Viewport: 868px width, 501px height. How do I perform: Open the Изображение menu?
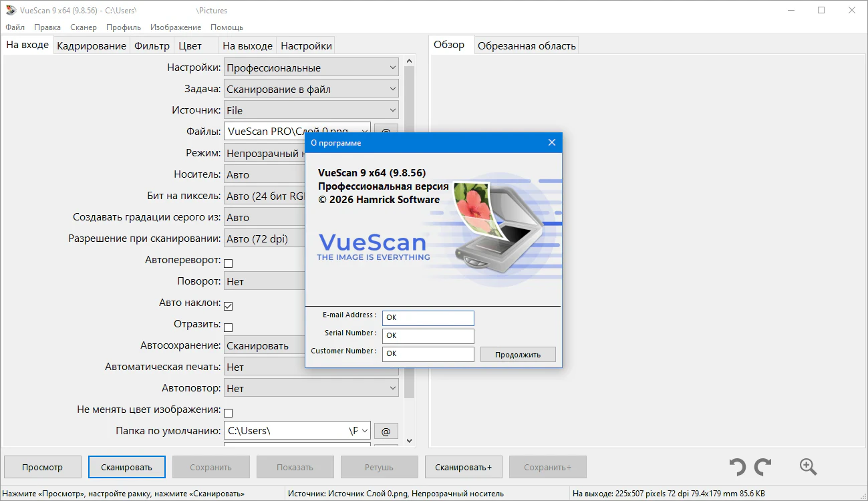coord(176,27)
